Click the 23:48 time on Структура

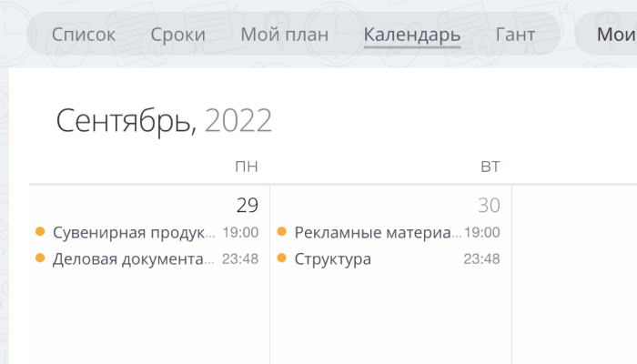point(481,259)
